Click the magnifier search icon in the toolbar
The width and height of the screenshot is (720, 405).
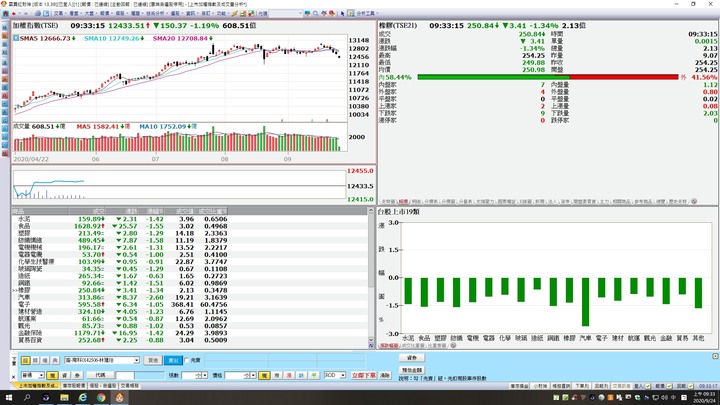(315, 13)
